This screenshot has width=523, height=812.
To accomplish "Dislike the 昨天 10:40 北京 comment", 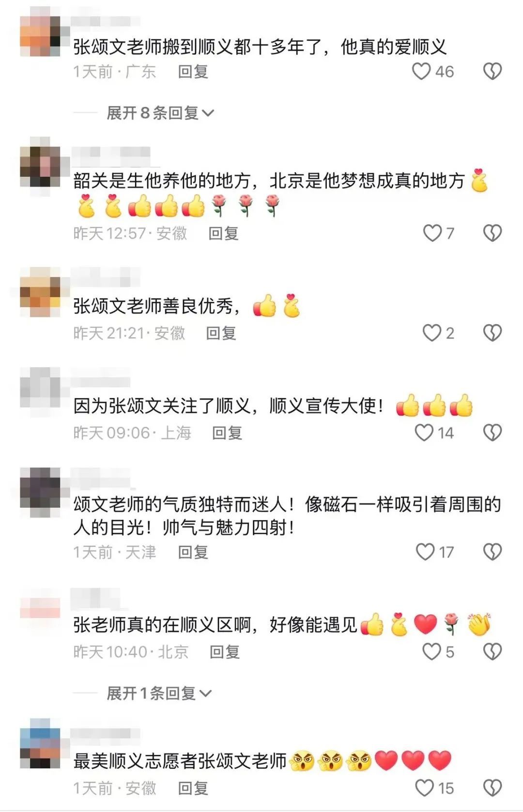I will point(492,652).
